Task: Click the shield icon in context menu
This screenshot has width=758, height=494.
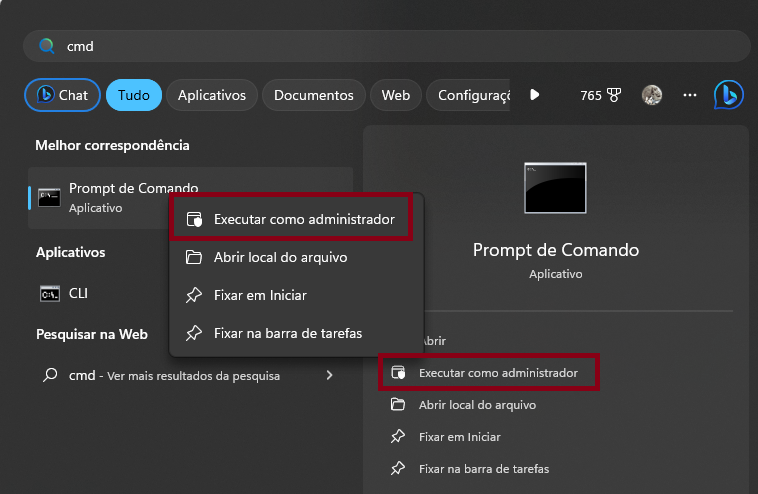Action: 194,219
